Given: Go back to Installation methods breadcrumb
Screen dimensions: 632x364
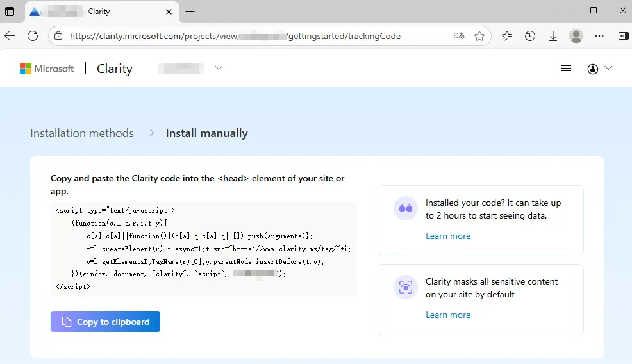Looking at the screenshot, I should (82, 133).
